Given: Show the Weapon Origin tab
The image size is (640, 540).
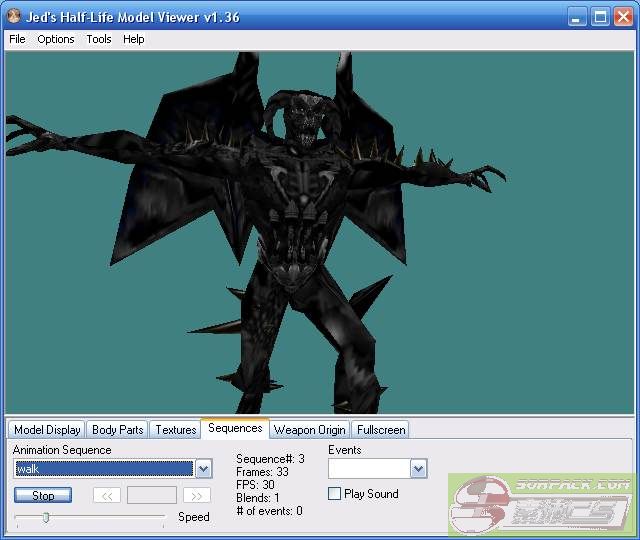Looking at the screenshot, I should pyautogui.click(x=310, y=430).
